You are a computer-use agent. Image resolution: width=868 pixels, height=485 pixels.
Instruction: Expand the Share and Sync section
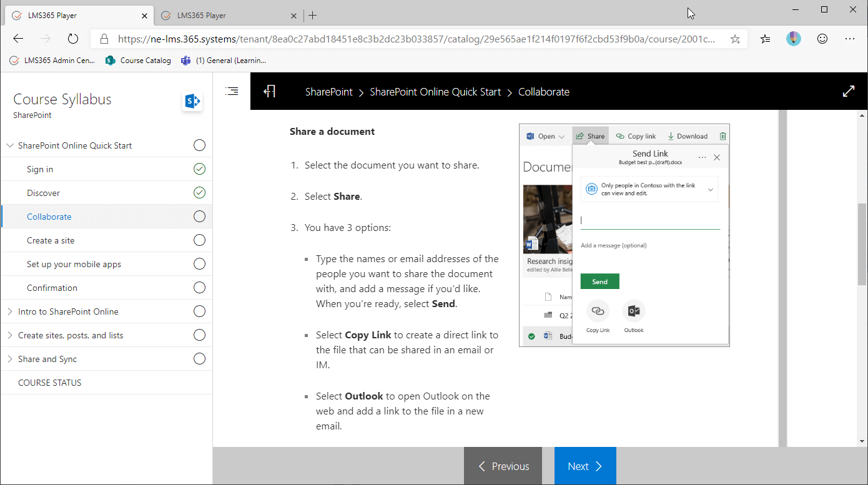coord(10,359)
